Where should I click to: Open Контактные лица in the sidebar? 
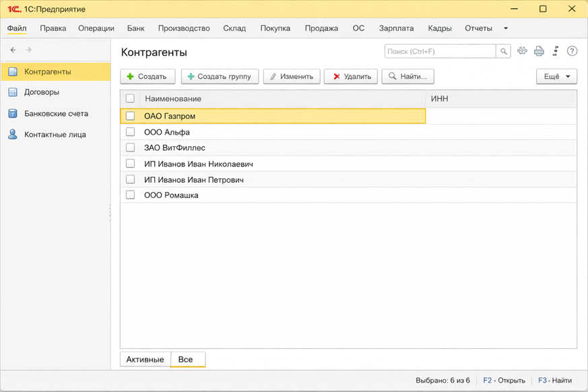(x=55, y=135)
